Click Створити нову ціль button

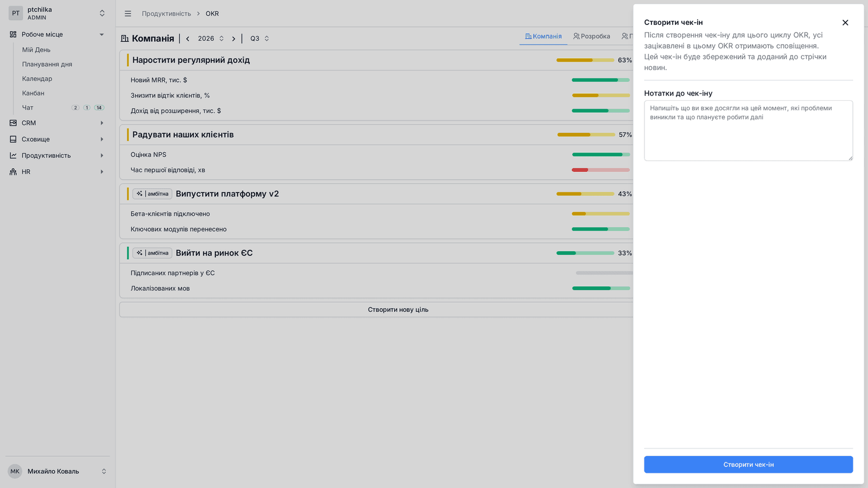(398, 310)
